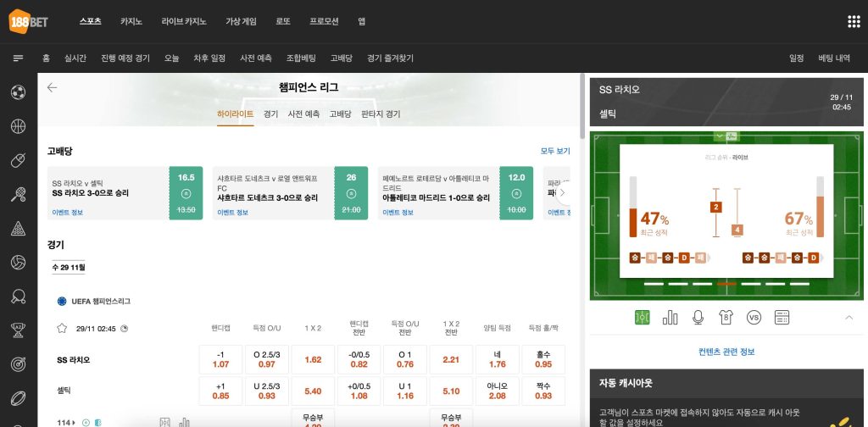
Task: Open the 가상 게임 top menu
Action: [241, 21]
